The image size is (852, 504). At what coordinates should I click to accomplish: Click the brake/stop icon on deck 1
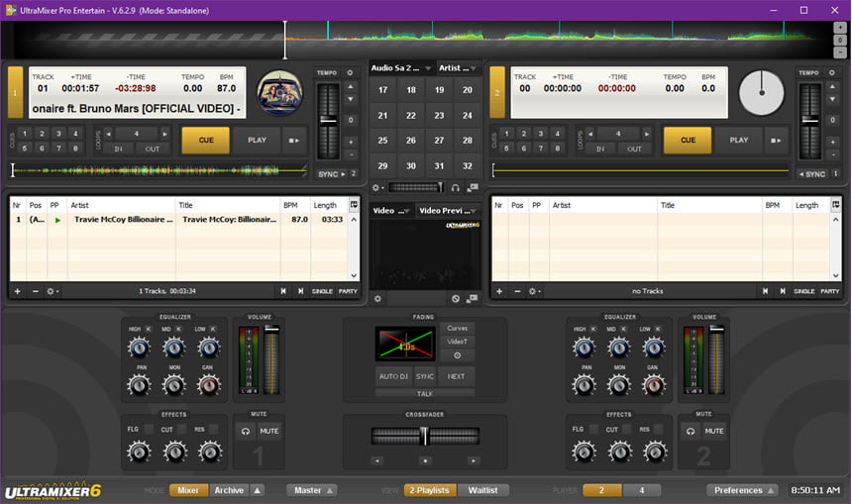pyautogui.click(x=294, y=141)
